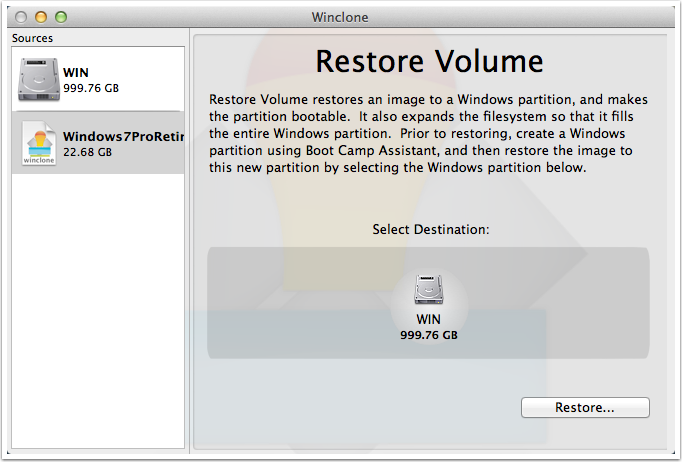Minimize the Winclone window
The width and height of the screenshot is (682, 462).
point(41,17)
